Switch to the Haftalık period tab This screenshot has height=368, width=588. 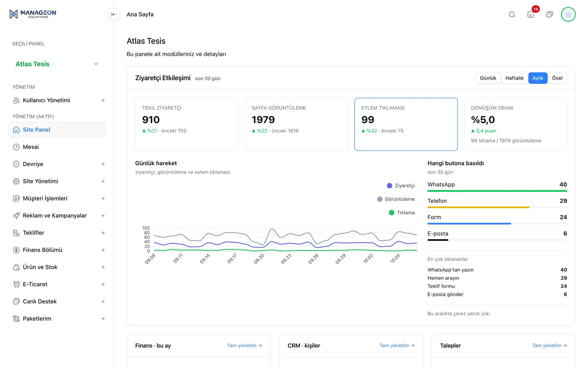click(514, 78)
